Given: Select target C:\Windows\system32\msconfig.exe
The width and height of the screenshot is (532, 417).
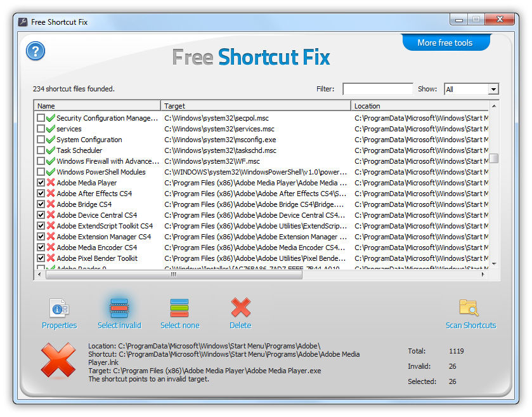Looking at the screenshot, I should (220, 140).
